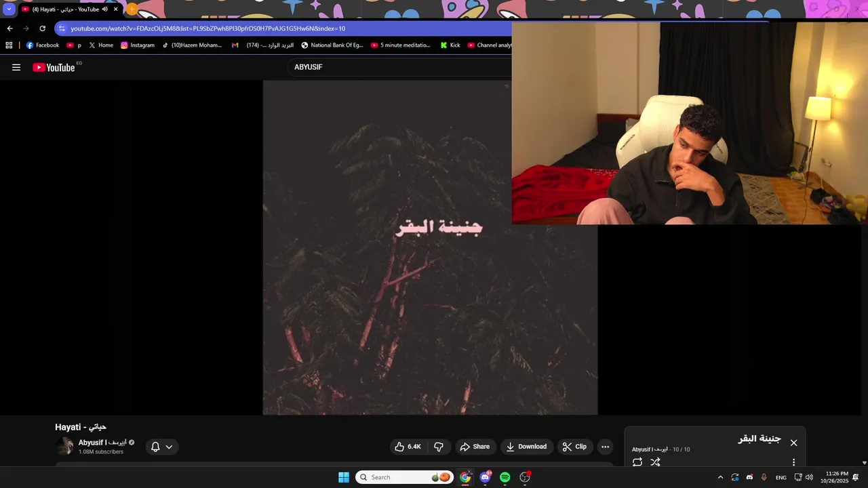Click the browser address bar URL
Viewport: 868px width, 488px height.
208,28
